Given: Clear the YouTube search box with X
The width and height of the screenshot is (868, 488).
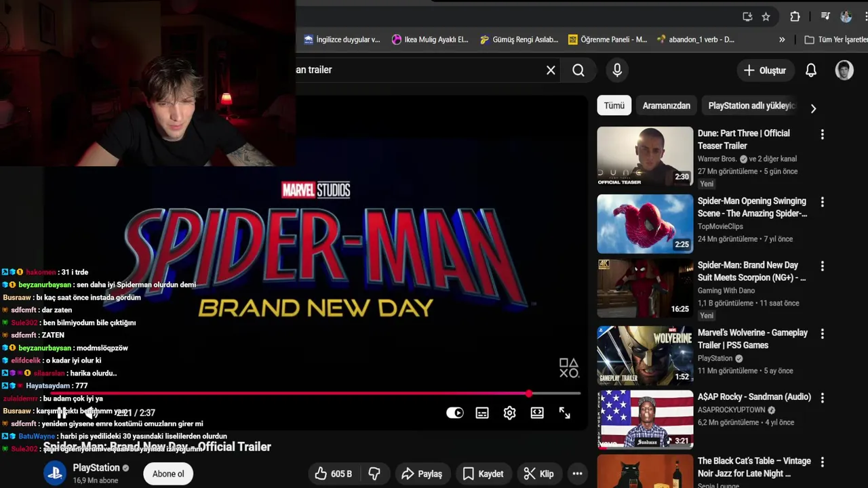Looking at the screenshot, I should pyautogui.click(x=551, y=70).
